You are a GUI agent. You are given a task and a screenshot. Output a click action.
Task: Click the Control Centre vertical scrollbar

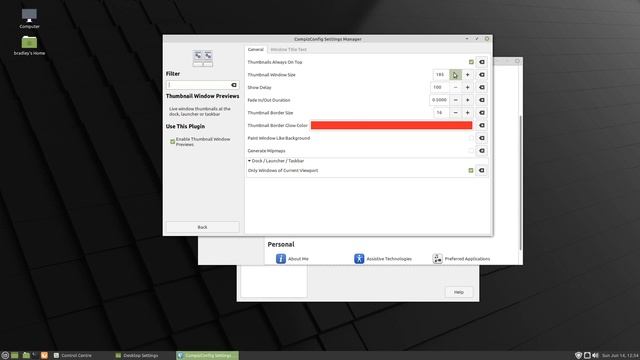(x=520, y=183)
